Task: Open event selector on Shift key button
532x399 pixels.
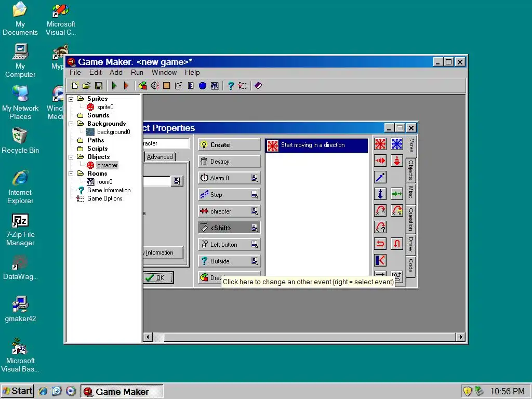Action: [x=255, y=228]
